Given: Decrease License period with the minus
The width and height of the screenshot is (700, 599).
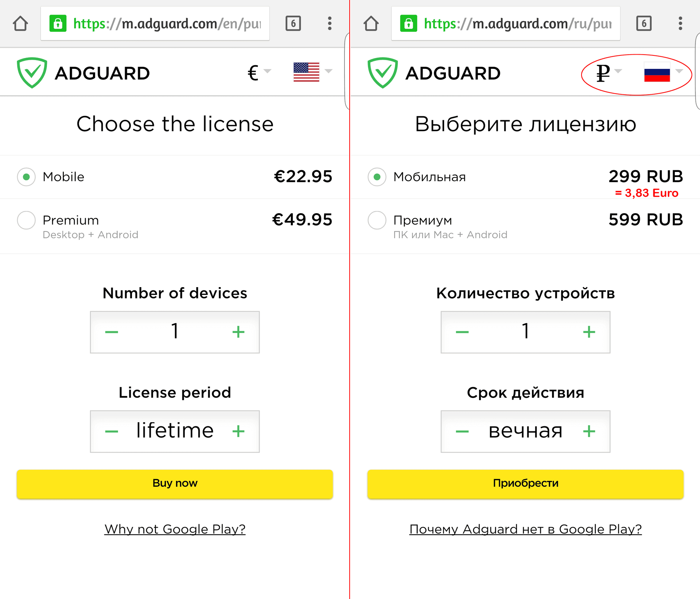Looking at the screenshot, I should click(x=112, y=431).
